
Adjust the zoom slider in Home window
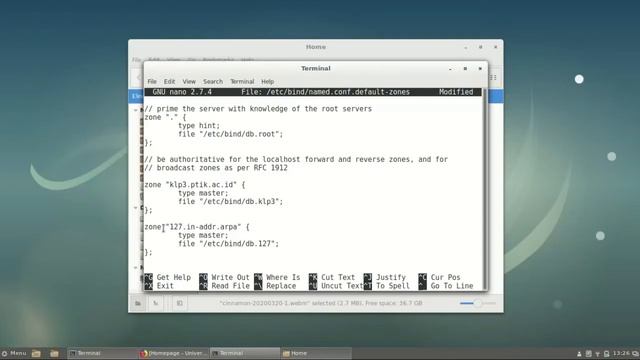(478, 303)
